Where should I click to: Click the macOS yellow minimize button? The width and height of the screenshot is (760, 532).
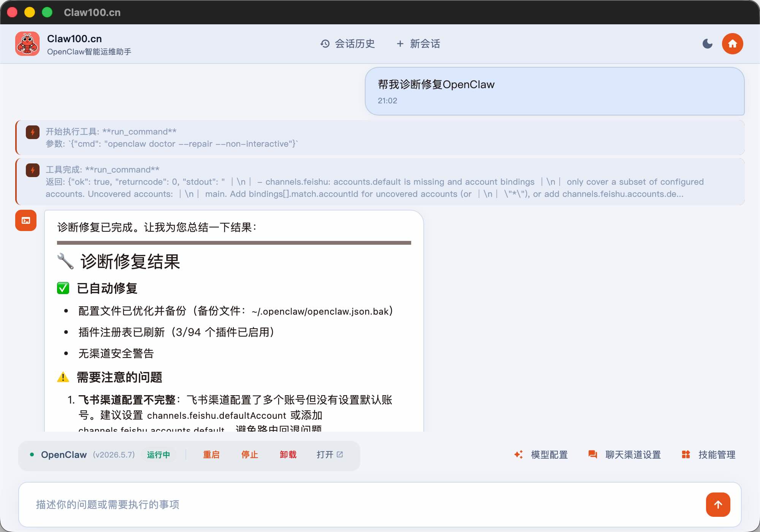pos(30,12)
